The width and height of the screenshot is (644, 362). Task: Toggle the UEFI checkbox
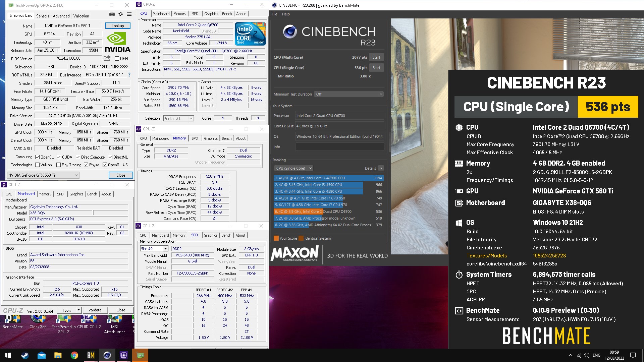point(117,59)
